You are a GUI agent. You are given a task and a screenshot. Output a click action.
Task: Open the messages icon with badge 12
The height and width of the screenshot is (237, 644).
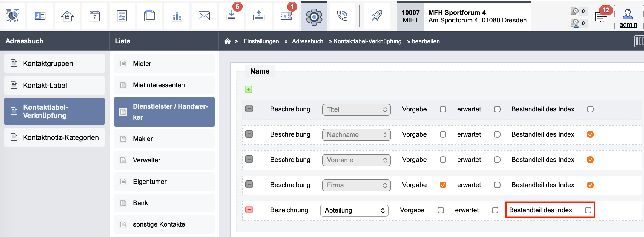click(x=602, y=16)
